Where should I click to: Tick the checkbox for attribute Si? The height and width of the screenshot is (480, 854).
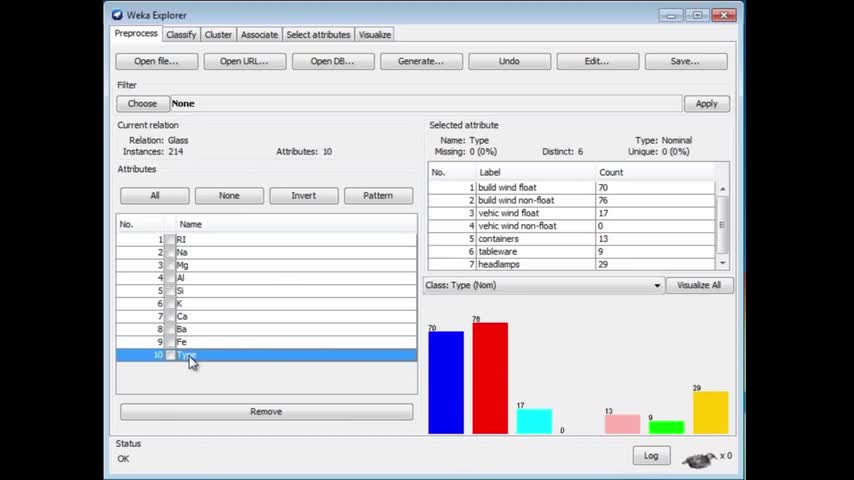coord(170,290)
